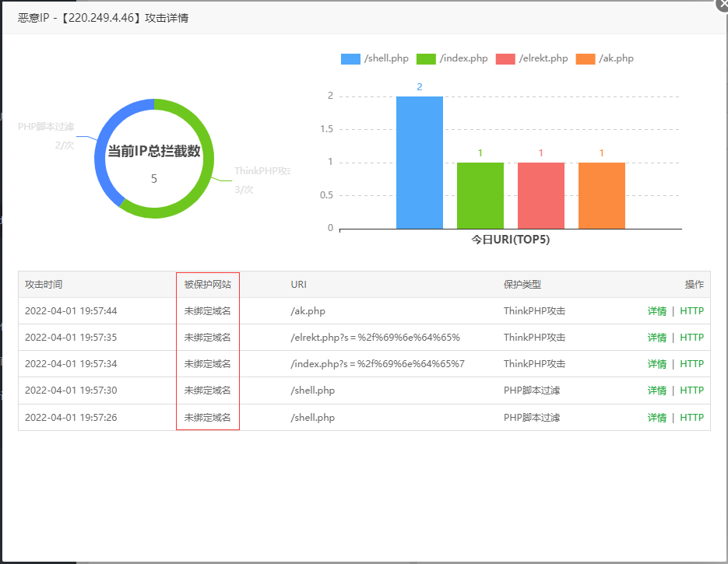View HTTP for the /elrekt.php attack row
Image resolution: width=728 pixels, height=564 pixels.
691,338
